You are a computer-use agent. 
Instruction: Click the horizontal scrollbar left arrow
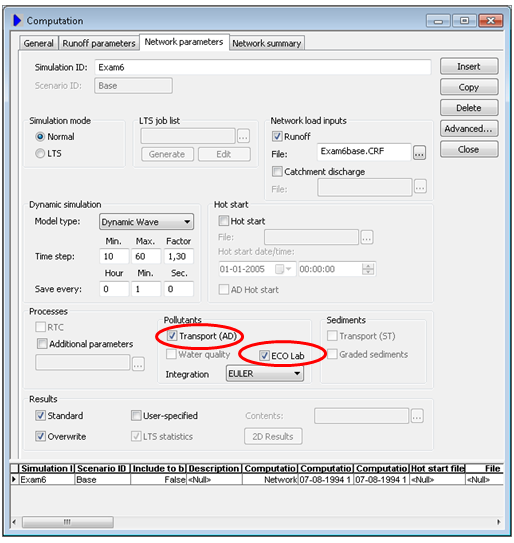tap(14, 522)
